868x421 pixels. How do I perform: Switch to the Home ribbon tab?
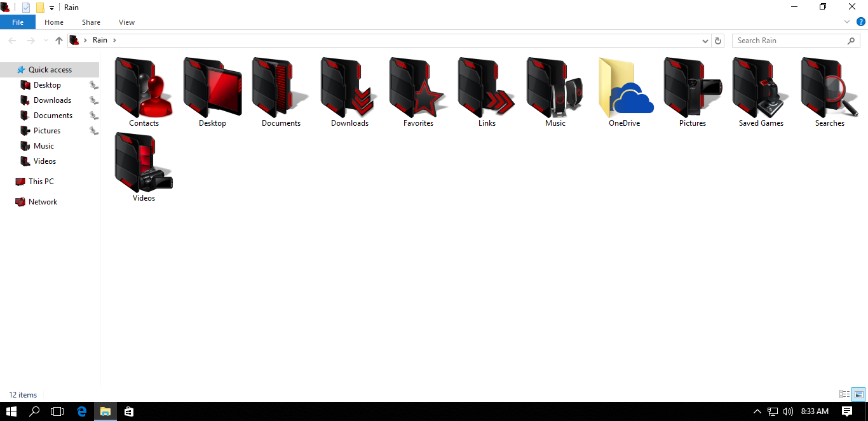click(54, 22)
